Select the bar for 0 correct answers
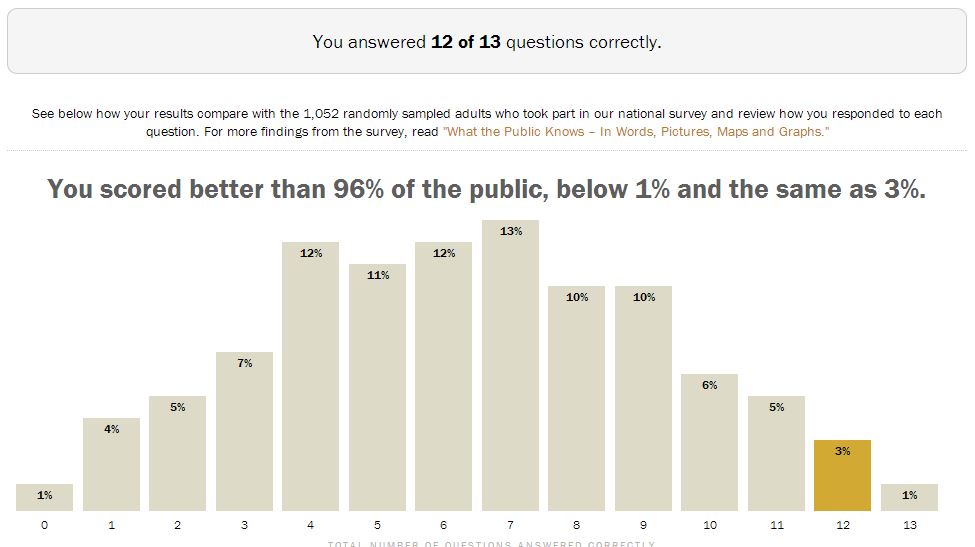The image size is (975, 547). (45, 497)
